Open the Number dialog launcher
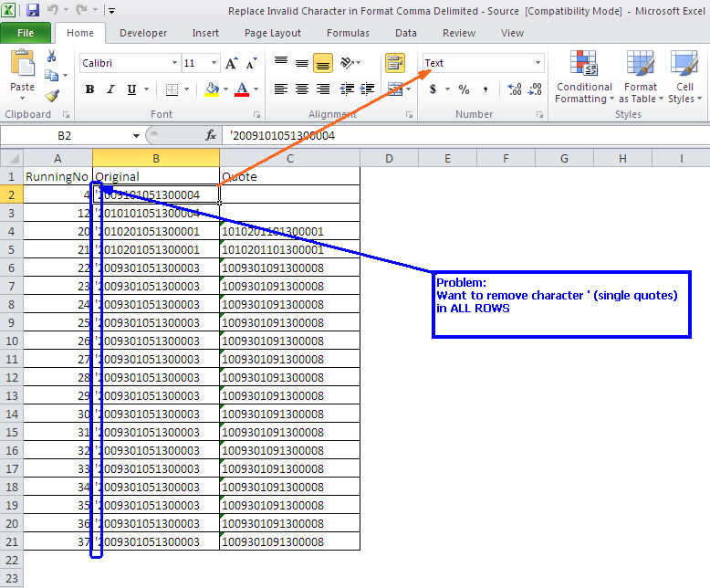This screenshot has height=588, width=710. 539,115
